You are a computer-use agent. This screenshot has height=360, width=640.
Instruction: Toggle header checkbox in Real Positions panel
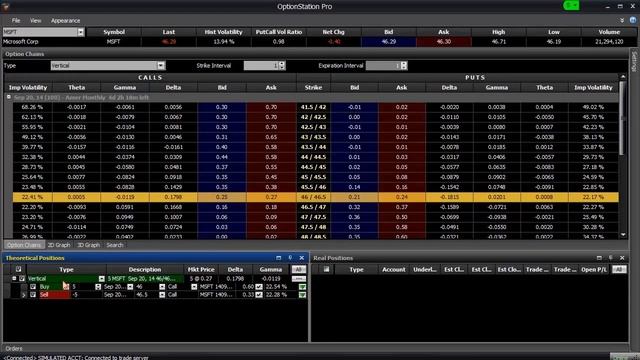coord(326,269)
